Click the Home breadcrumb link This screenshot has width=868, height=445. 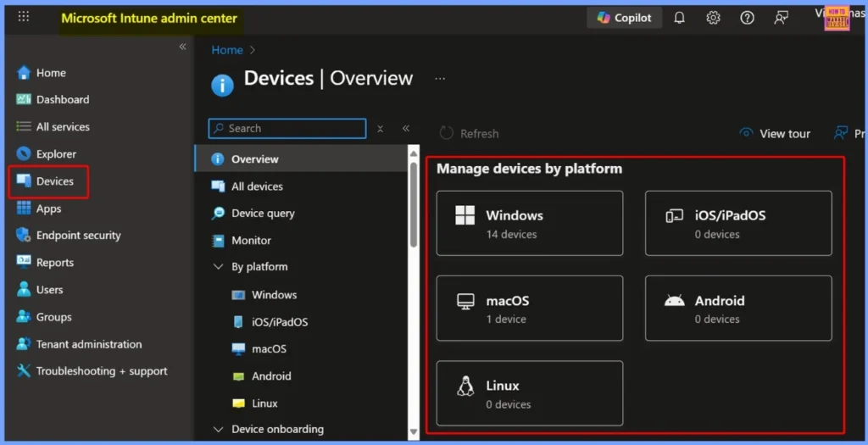(227, 50)
